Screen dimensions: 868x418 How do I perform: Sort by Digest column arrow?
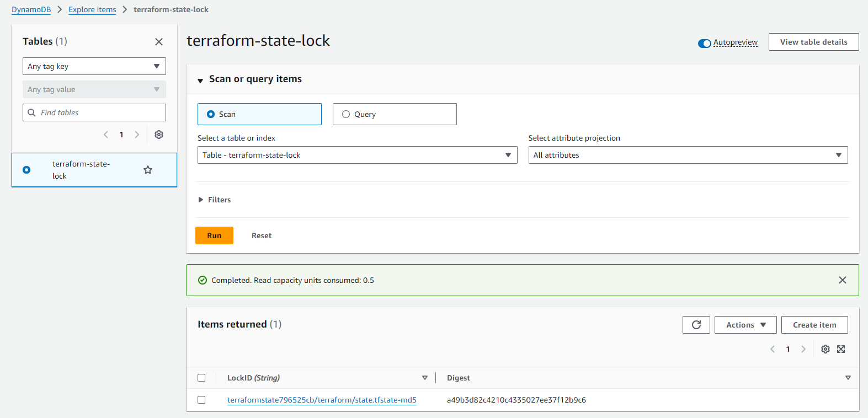pos(848,378)
